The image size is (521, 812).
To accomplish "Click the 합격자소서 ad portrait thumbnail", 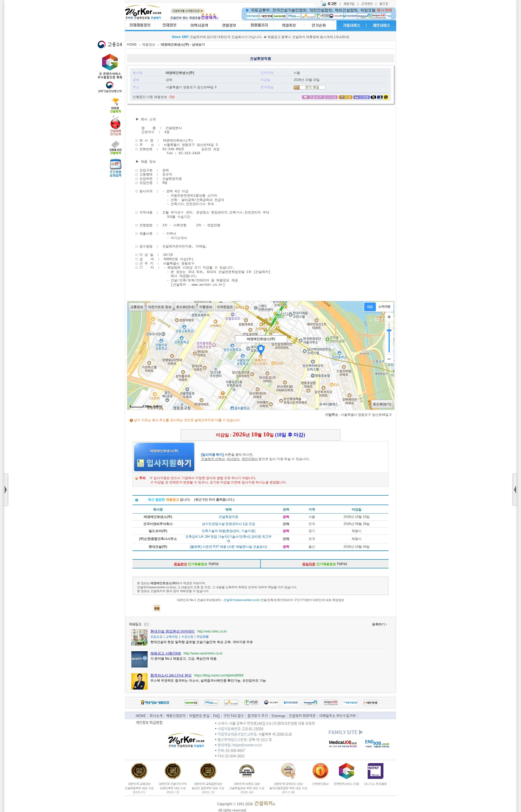I will pyautogui.click(x=139, y=681).
